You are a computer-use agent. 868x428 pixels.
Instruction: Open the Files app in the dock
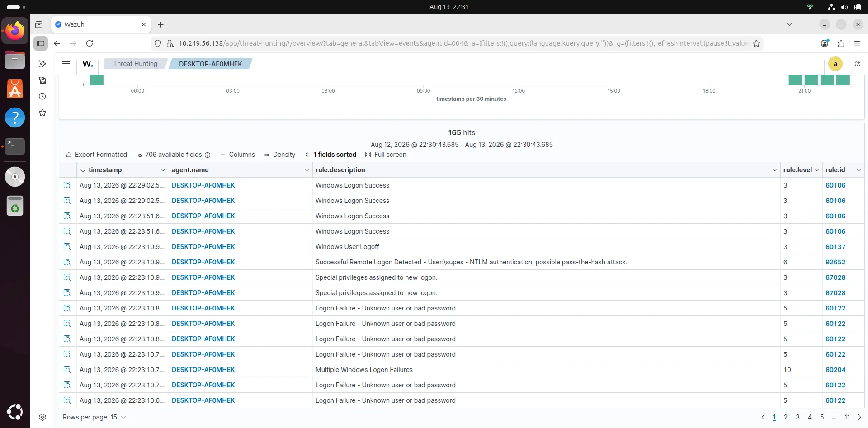click(x=15, y=60)
